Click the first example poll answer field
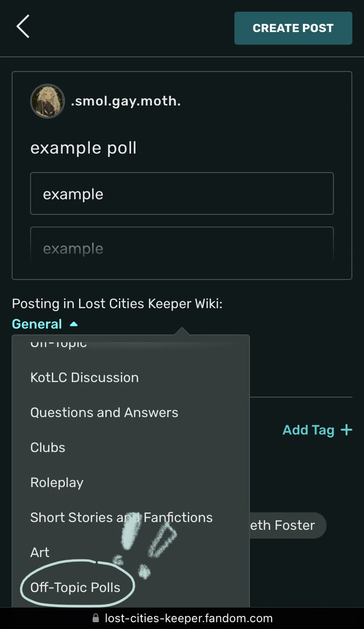The height and width of the screenshot is (629, 364). pyautogui.click(x=182, y=193)
